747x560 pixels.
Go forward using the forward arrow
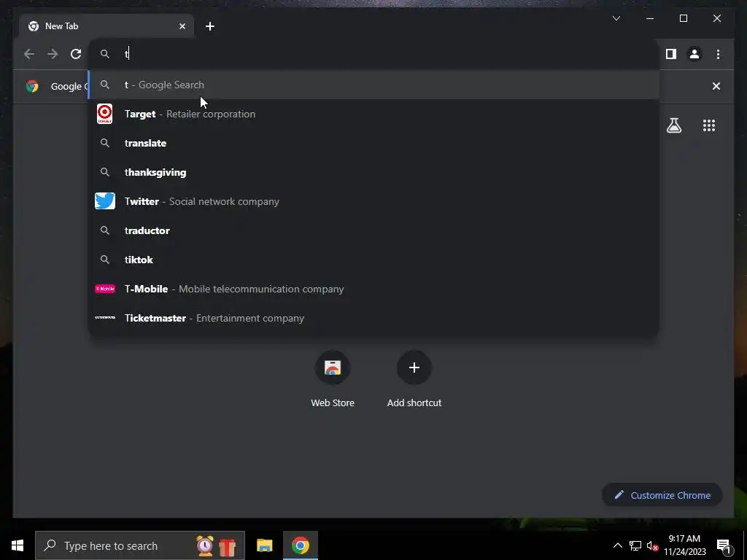(x=53, y=54)
